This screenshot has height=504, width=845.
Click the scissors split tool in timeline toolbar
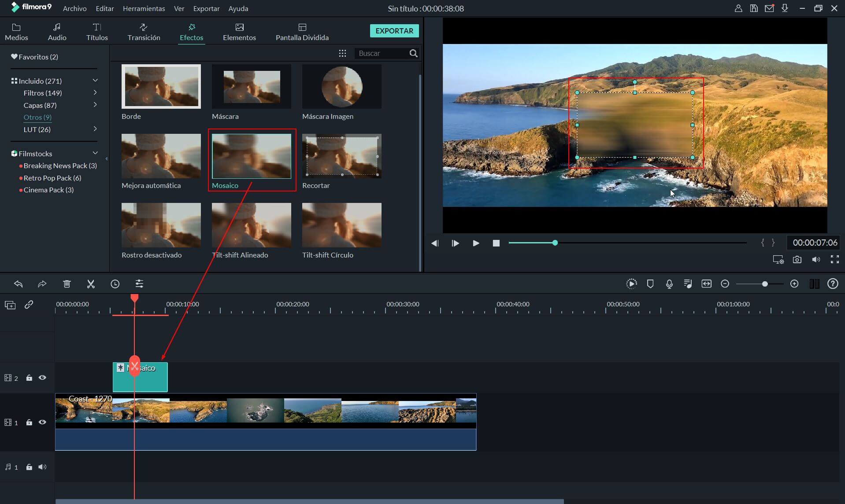point(91,284)
